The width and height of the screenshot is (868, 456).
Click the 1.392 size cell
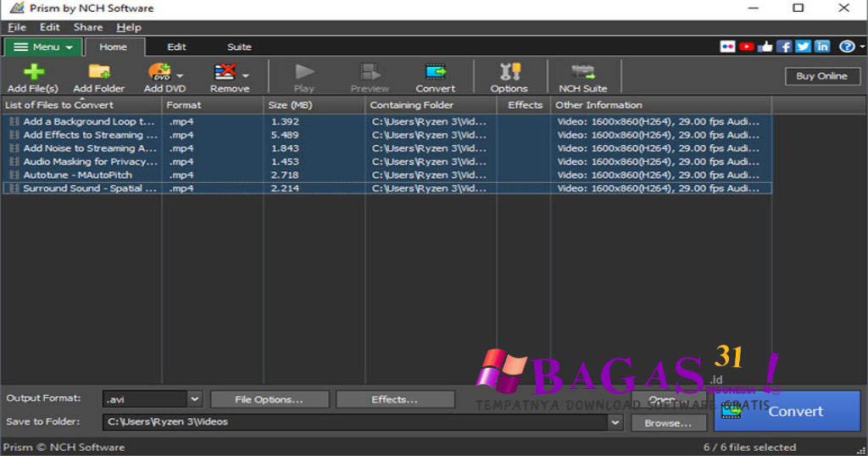click(x=285, y=121)
